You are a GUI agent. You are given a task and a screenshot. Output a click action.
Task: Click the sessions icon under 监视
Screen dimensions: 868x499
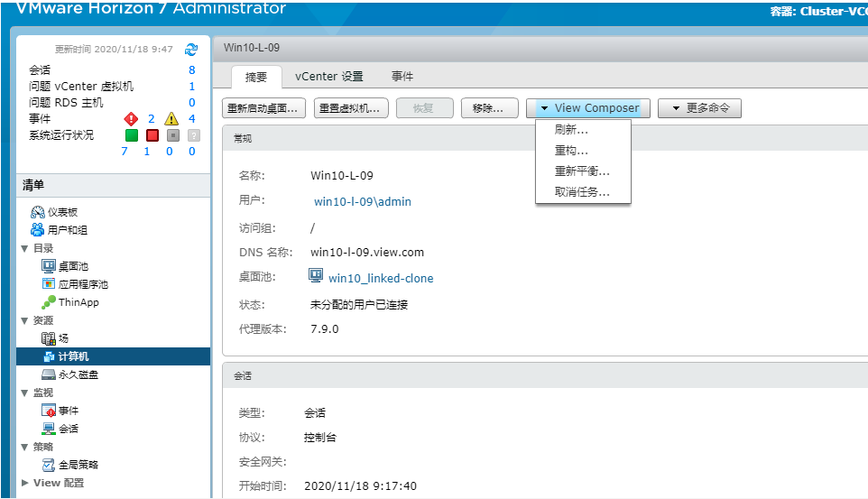pyautogui.click(x=49, y=429)
